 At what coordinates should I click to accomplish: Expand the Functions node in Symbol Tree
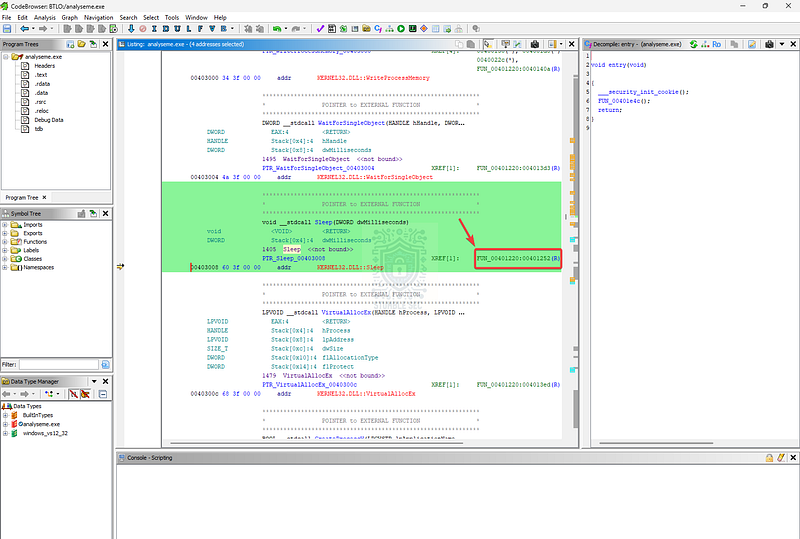point(5,242)
